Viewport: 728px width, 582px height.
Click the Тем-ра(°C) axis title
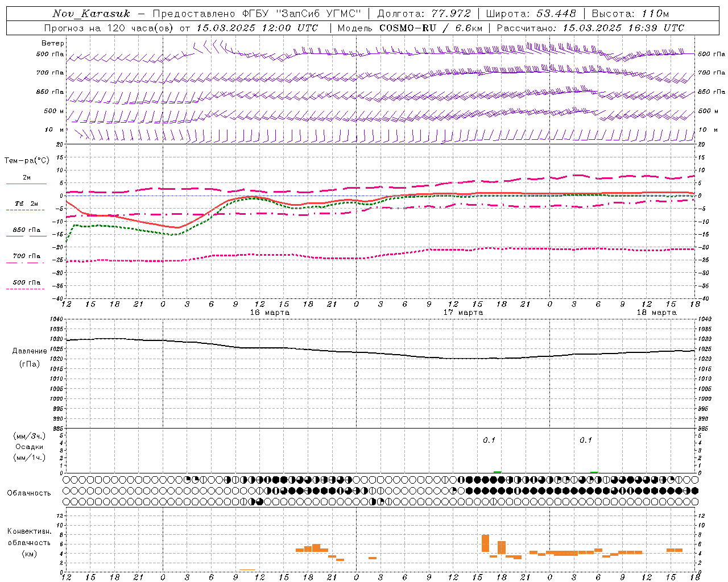(x=27, y=161)
